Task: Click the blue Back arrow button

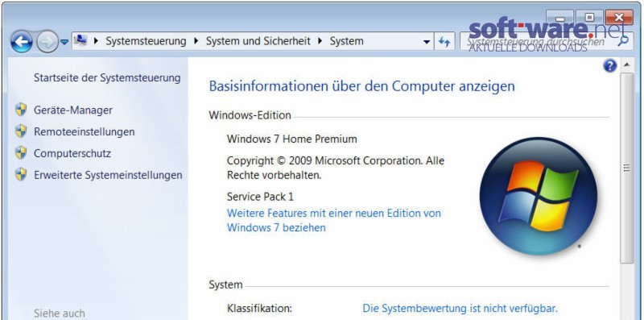Action: (22, 42)
